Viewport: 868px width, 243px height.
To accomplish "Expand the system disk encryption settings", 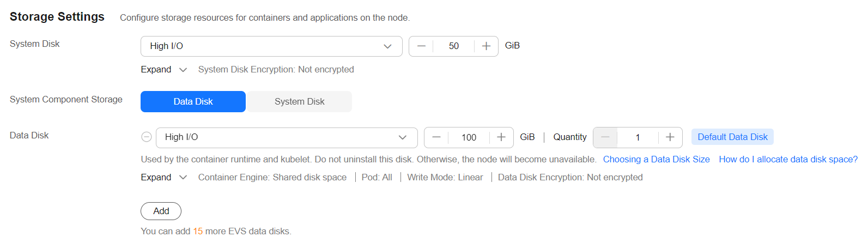I will tap(164, 70).
